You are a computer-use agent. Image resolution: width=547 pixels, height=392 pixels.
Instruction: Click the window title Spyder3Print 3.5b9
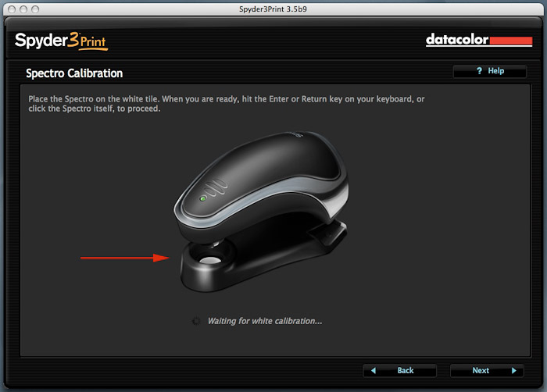pyautogui.click(x=273, y=8)
